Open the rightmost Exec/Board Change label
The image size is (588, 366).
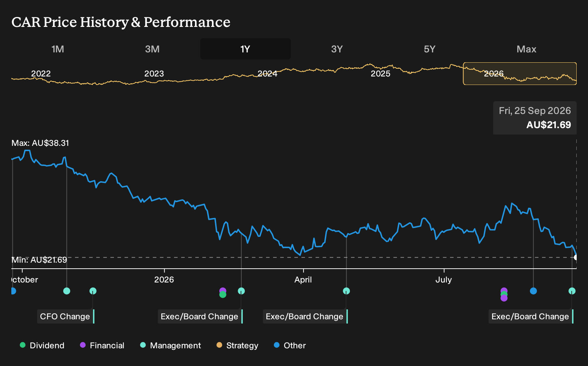tap(531, 316)
